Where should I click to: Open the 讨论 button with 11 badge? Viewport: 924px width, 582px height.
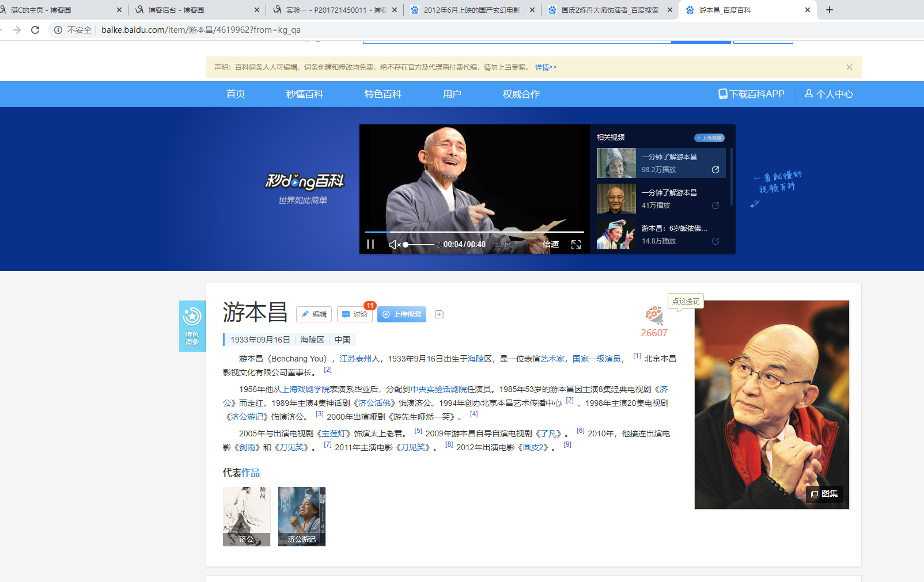click(355, 314)
